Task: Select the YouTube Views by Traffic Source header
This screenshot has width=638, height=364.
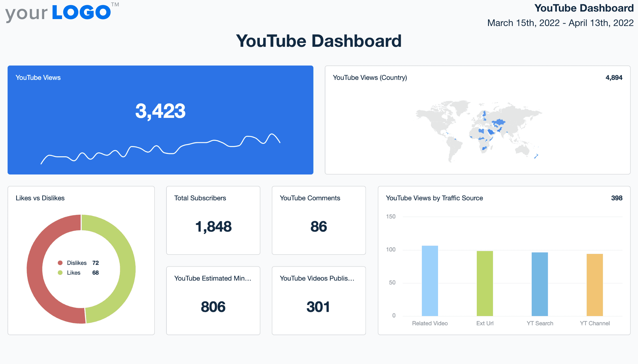Action: click(434, 198)
